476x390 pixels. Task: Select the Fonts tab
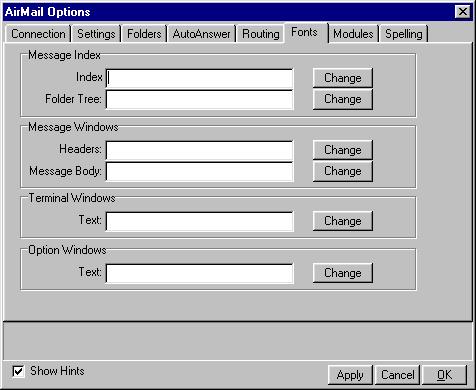pos(306,32)
